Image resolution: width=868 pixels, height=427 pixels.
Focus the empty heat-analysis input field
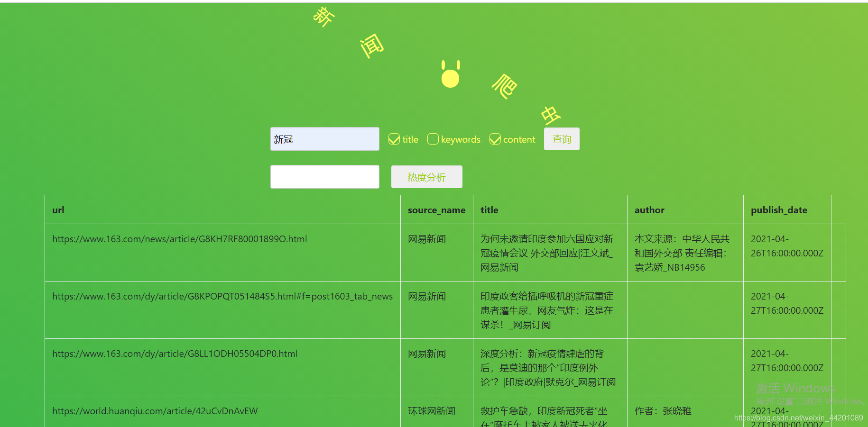pyautogui.click(x=325, y=177)
